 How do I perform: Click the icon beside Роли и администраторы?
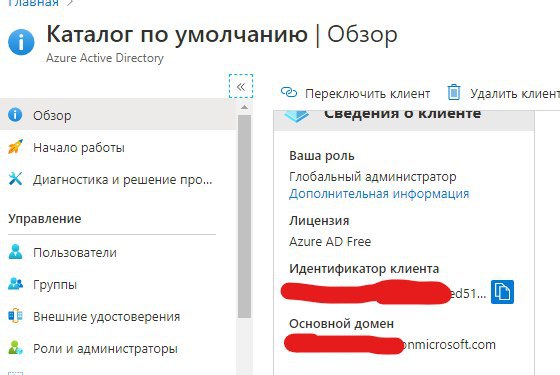coord(15,348)
